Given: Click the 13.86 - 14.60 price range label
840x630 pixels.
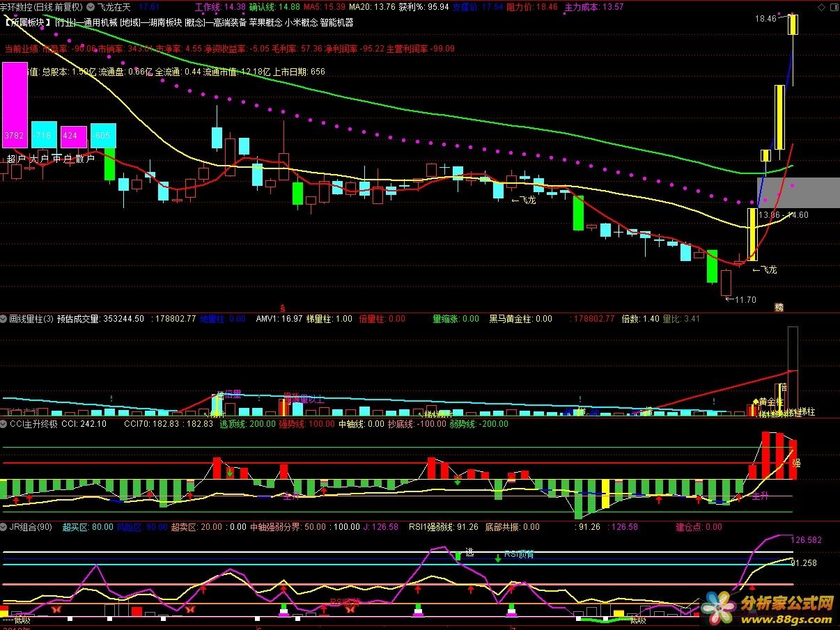Looking at the screenshot, I should coord(784,216).
